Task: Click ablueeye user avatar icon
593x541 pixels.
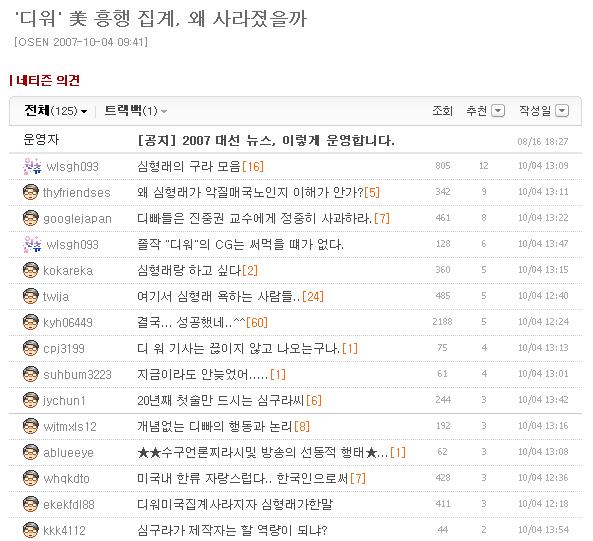Action: (31, 453)
